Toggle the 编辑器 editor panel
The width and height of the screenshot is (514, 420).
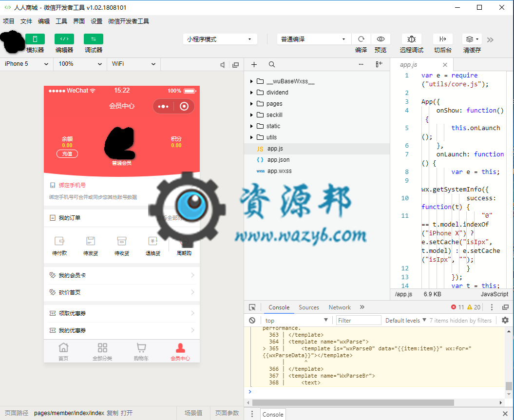click(x=64, y=39)
